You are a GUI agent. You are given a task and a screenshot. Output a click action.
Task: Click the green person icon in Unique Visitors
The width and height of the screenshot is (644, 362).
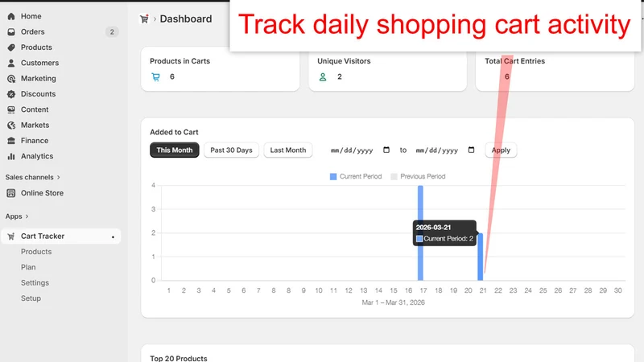point(323,76)
